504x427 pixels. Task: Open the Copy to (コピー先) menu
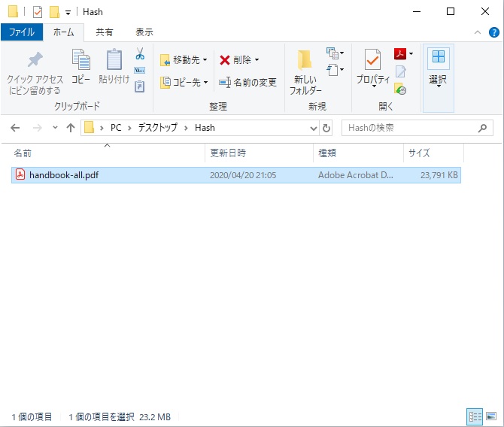184,82
